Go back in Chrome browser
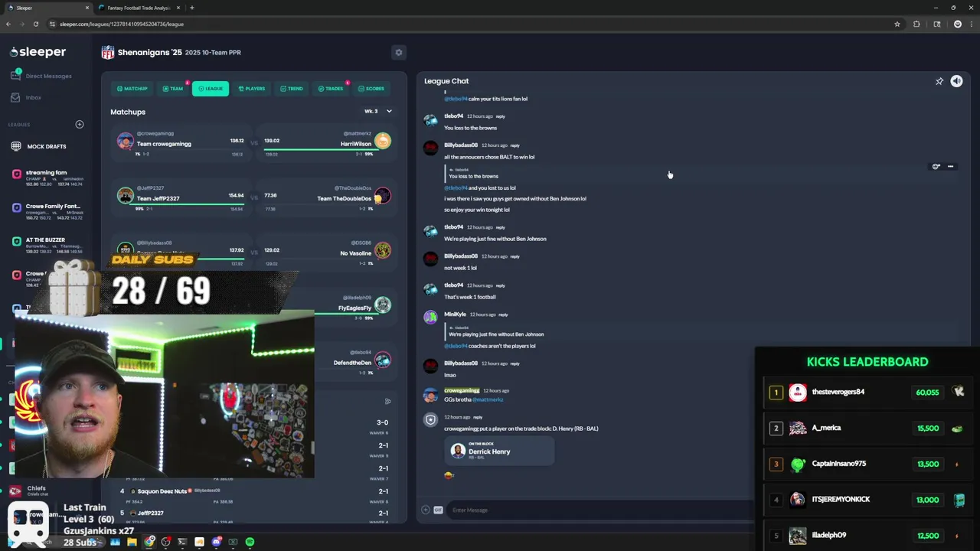The image size is (980, 551). click(8, 24)
